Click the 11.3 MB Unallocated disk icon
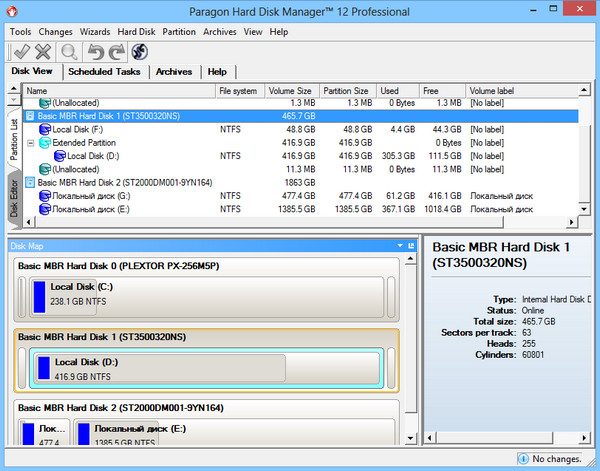Image resolution: width=600 pixels, height=471 pixels. 45,169
